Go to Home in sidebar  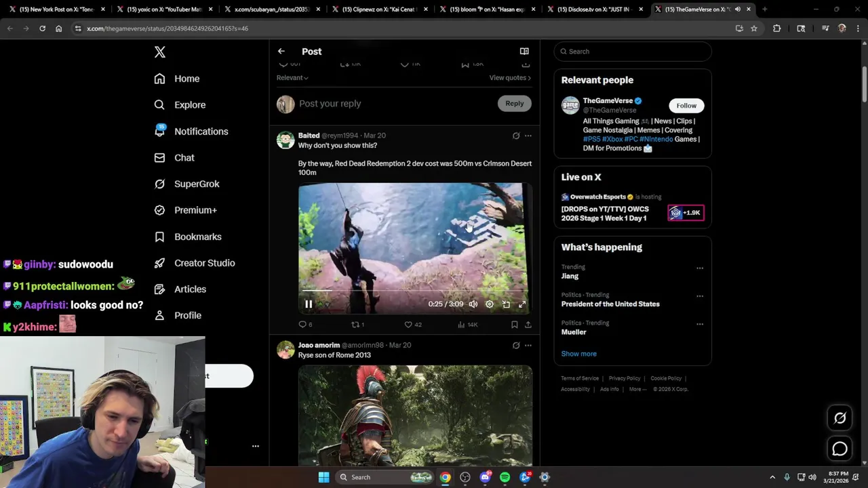pos(177,79)
